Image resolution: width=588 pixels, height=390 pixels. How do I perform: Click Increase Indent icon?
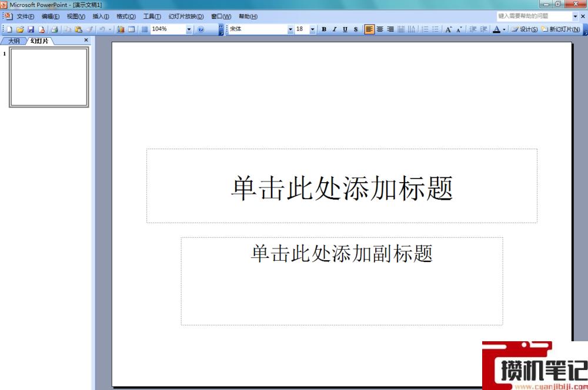[483, 29]
